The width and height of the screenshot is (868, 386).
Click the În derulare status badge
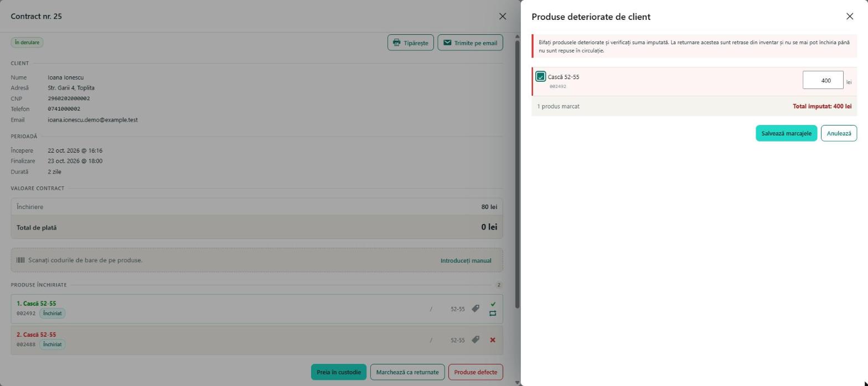27,42
